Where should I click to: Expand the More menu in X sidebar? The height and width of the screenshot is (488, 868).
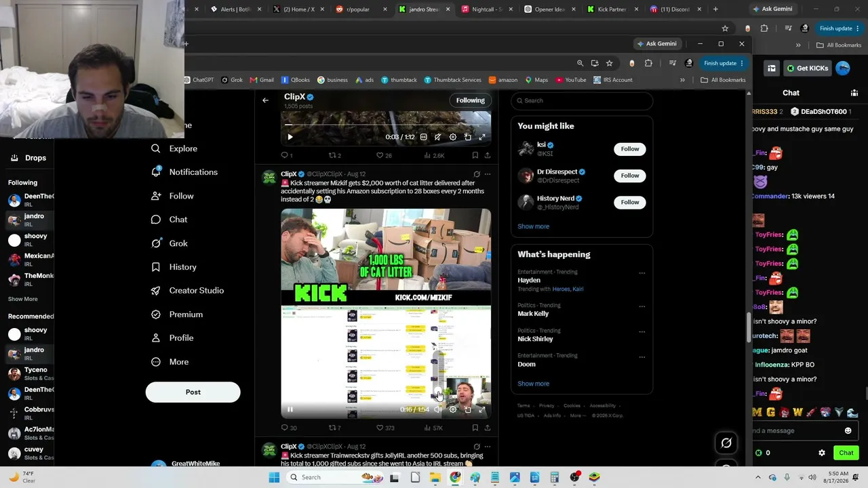[x=170, y=362]
